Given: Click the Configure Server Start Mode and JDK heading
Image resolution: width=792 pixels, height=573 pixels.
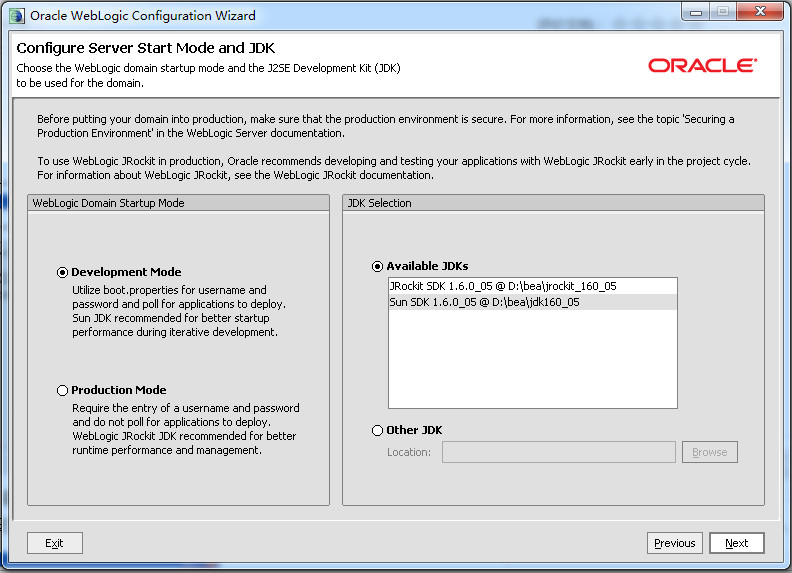Looking at the screenshot, I should (145, 48).
